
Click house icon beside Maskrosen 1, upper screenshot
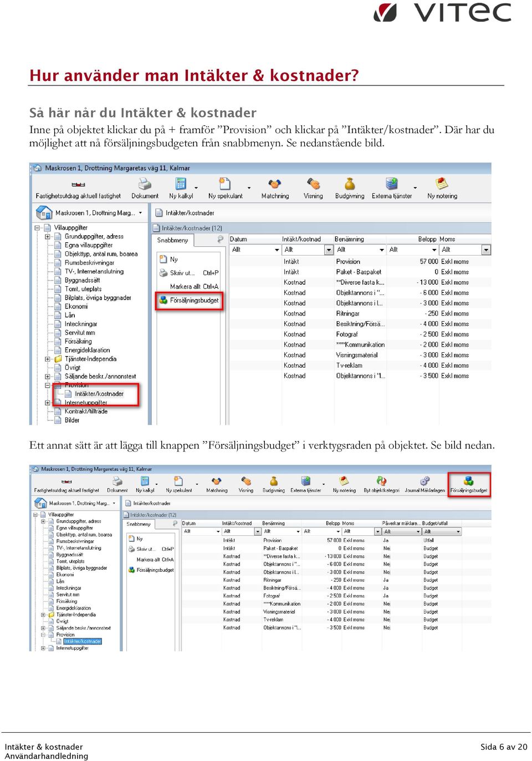click(x=44, y=212)
